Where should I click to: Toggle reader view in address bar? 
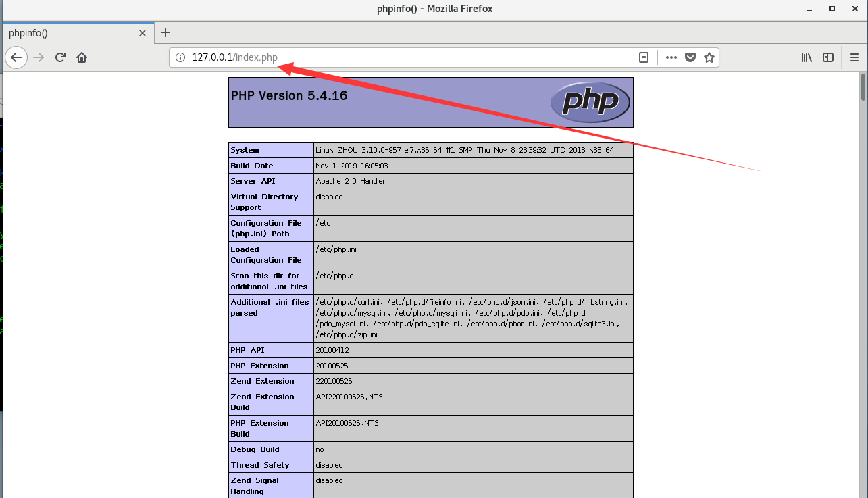pos(644,57)
